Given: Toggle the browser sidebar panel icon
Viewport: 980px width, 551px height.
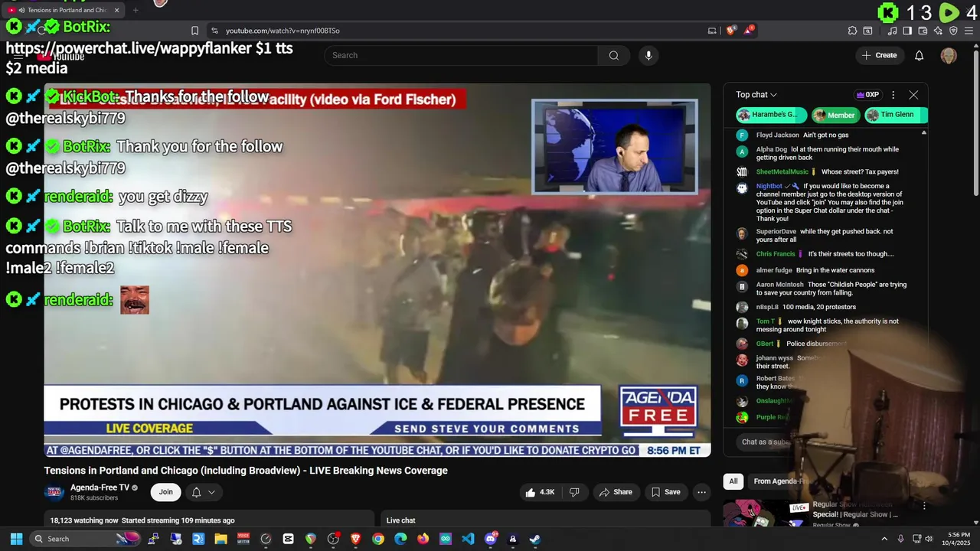Looking at the screenshot, I should tap(907, 31).
